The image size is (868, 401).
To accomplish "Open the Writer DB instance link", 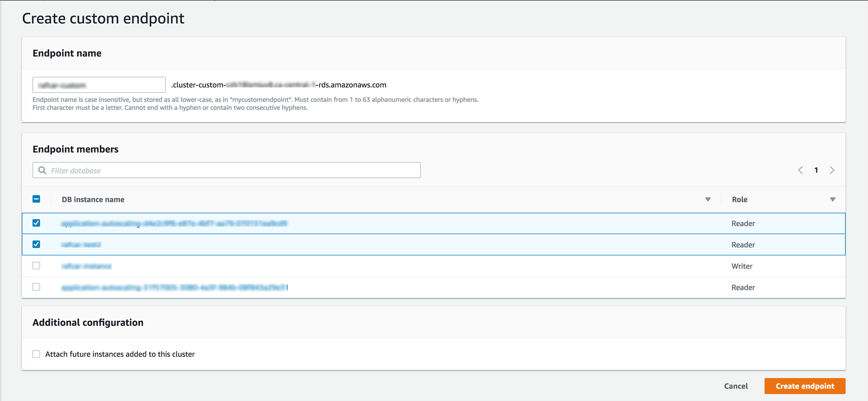I will point(87,266).
